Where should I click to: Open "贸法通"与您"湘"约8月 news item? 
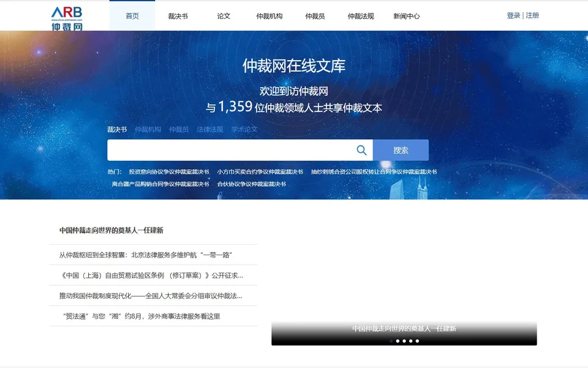tap(141, 316)
